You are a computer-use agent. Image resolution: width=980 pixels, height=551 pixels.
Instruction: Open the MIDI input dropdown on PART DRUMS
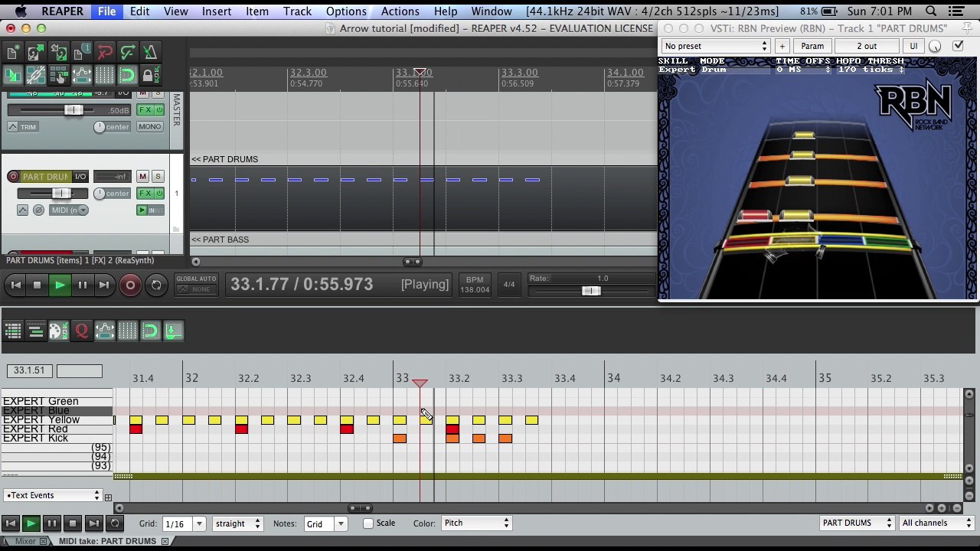[x=70, y=210]
